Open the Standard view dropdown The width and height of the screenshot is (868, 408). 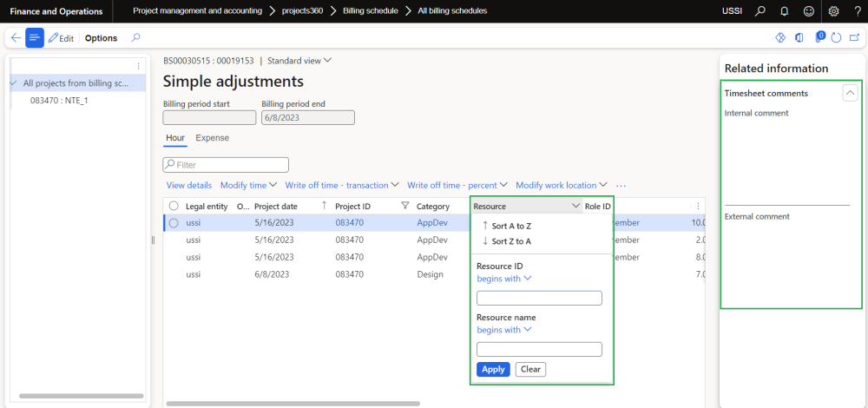coord(299,61)
